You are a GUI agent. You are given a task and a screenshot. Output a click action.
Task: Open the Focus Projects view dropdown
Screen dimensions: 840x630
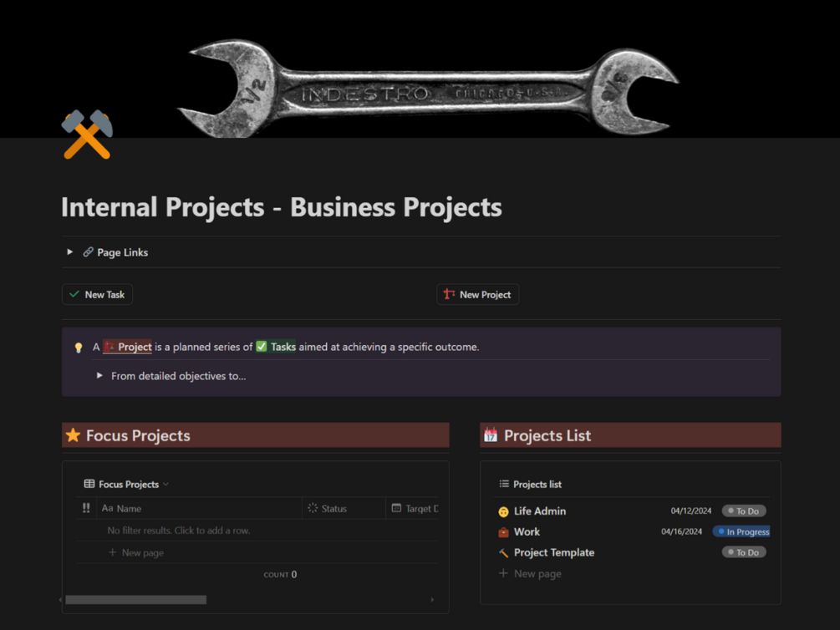tap(166, 484)
